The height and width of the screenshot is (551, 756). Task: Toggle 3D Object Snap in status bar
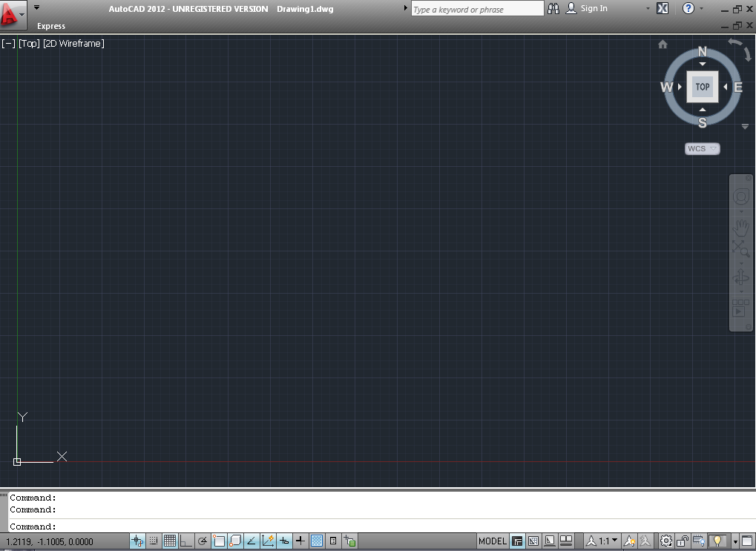235,541
